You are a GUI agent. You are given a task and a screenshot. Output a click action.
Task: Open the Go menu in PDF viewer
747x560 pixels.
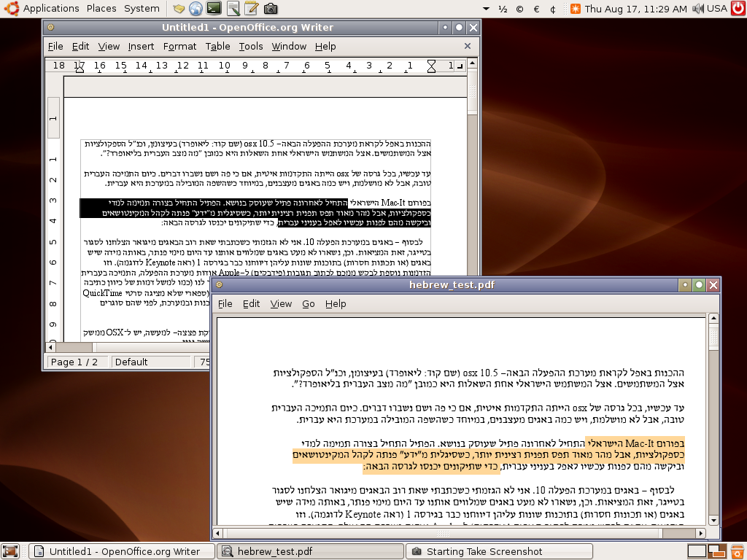point(309,303)
